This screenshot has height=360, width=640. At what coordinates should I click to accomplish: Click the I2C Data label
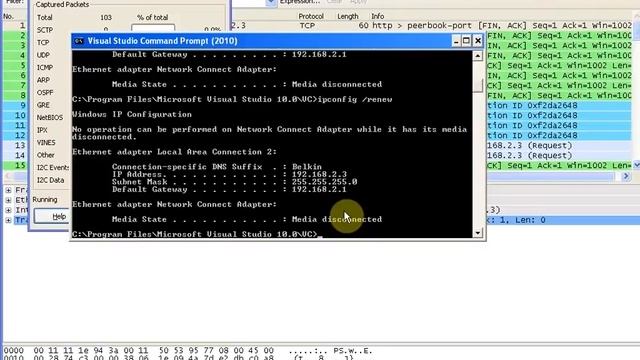click(x=50, y=180)
